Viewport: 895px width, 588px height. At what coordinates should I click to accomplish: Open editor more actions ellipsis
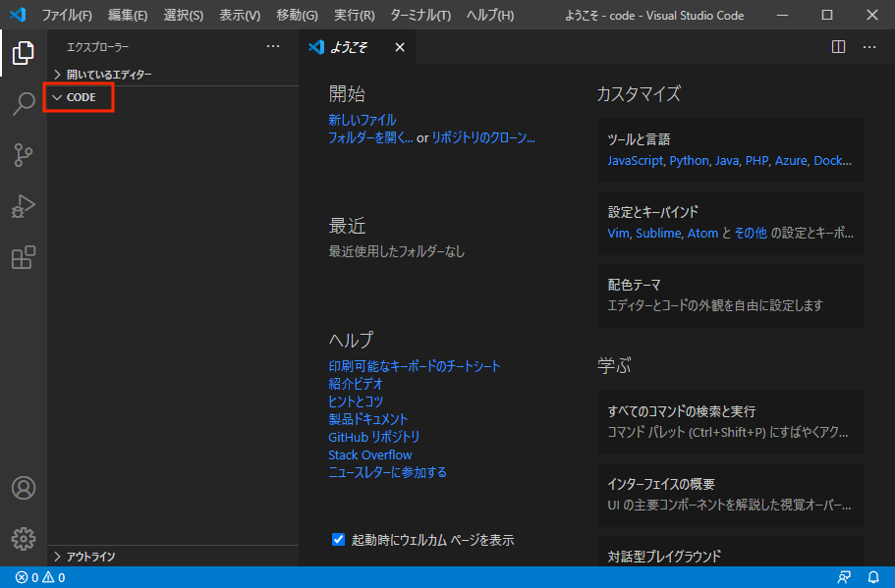click(x=868, y=47)
